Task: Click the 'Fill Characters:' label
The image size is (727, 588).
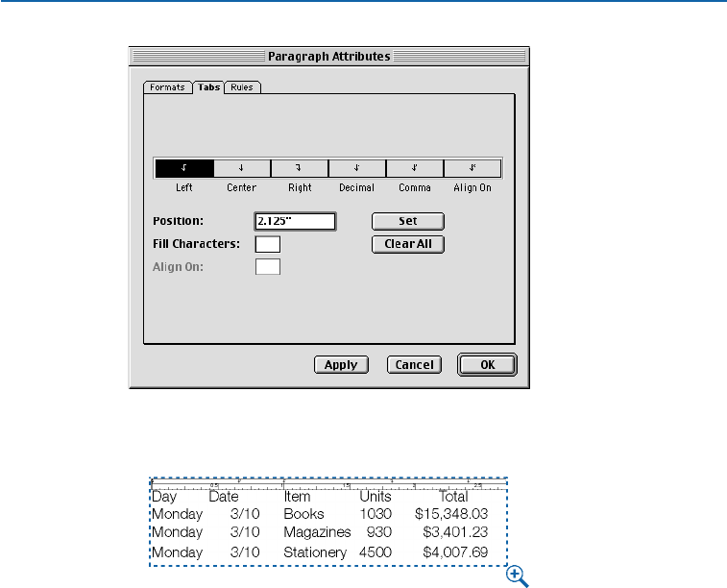Action: click(x=197, y=244)
